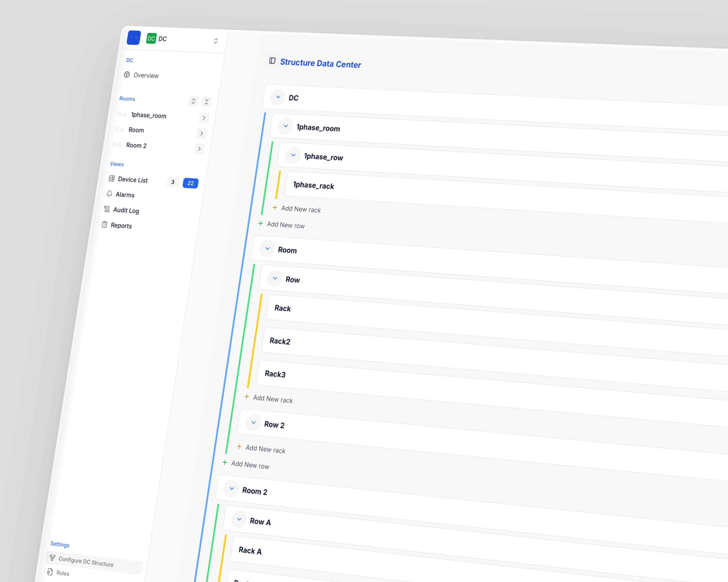
Task: Expand all rooms in sidebar
Action: (194, 101)
